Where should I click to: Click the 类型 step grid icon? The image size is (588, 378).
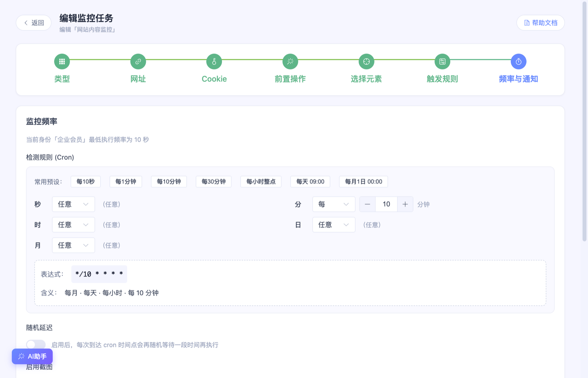(x=62, y=61)
